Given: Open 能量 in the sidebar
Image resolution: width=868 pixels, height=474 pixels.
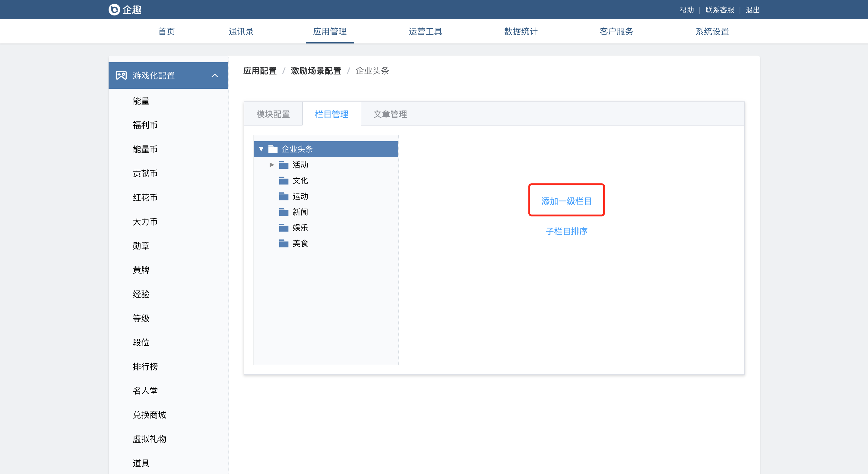Looking at the screenshot, I should click(x=141, y=101).
